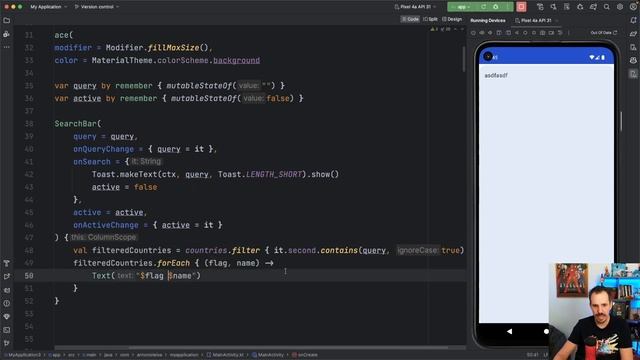The image size is (640, 360).
Task: Click MyApplication3 breadcrumb root
Action: (22, 355)
